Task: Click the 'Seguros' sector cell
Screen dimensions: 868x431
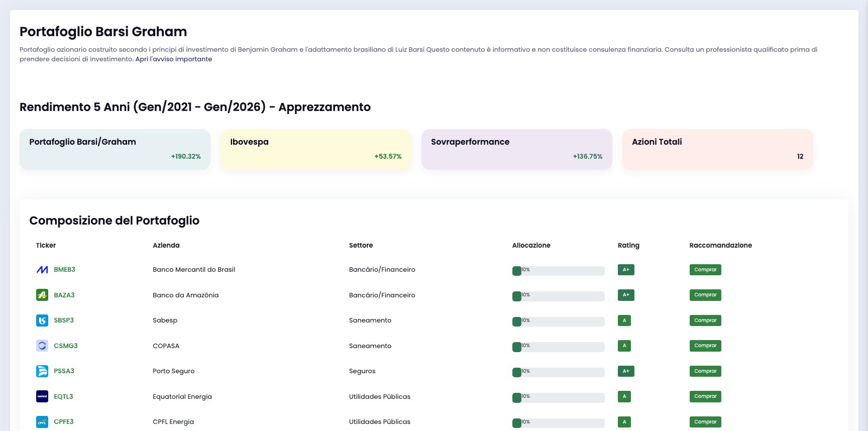Action: coord(362,371)
